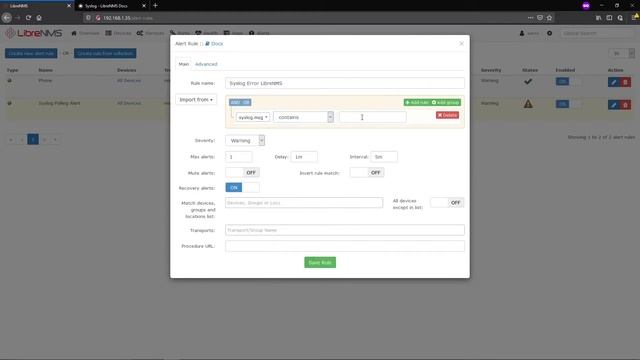This screenshot has width=640, height=360.
Task: Click the green Add rule button
Action: pos(417,102)
